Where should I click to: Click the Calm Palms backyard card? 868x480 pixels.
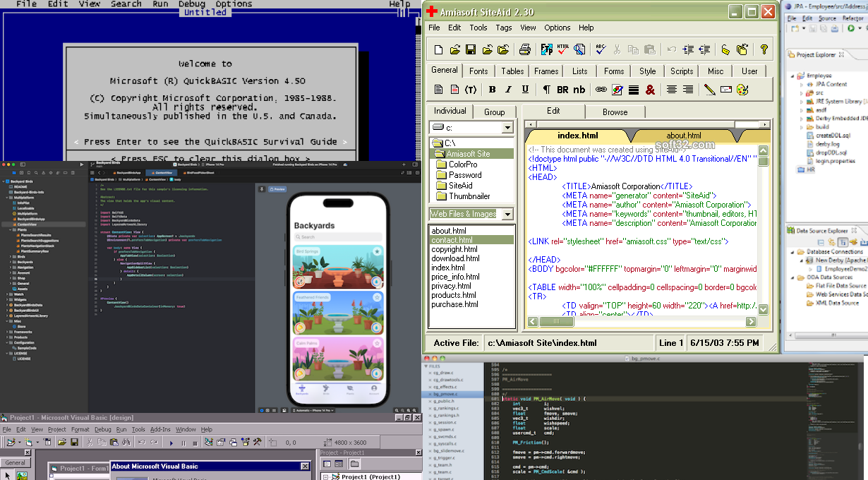pos(338,360)
